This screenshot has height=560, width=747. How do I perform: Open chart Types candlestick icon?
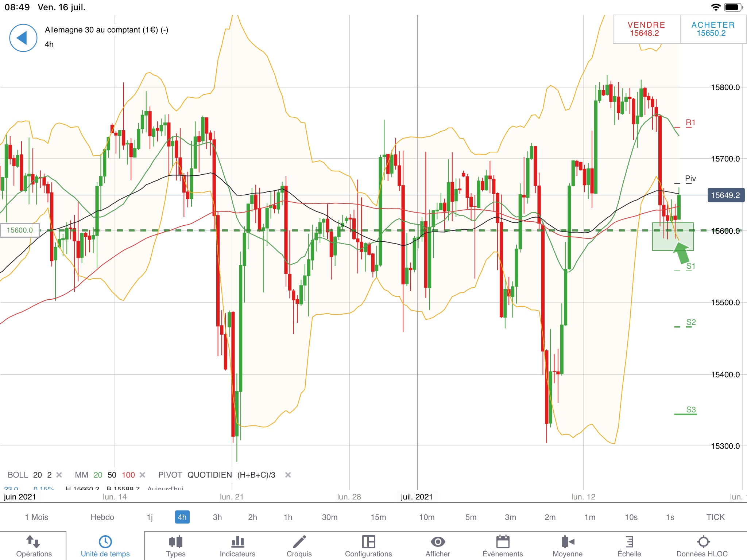(x=175, y=542)
